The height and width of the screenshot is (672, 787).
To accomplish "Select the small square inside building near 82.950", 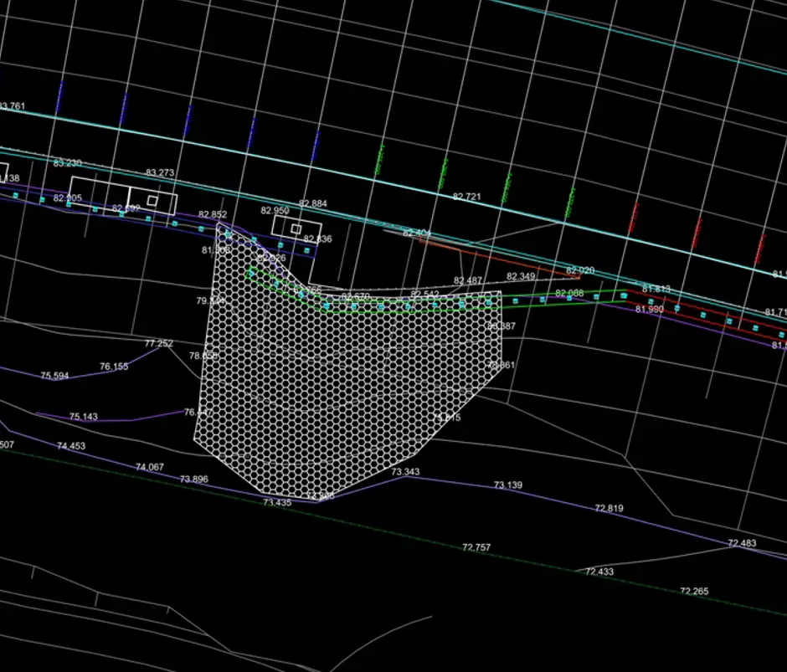I will [296, 228].
